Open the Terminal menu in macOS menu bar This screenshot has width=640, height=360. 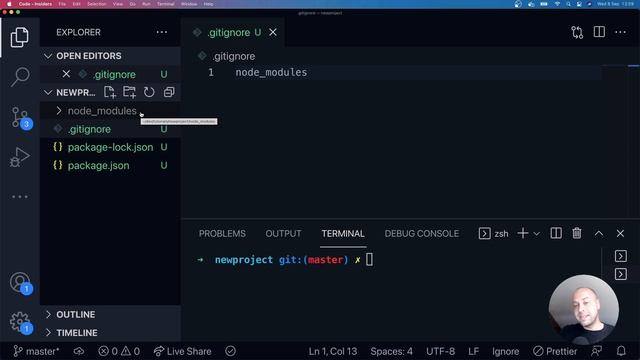[x=165, y=4]
